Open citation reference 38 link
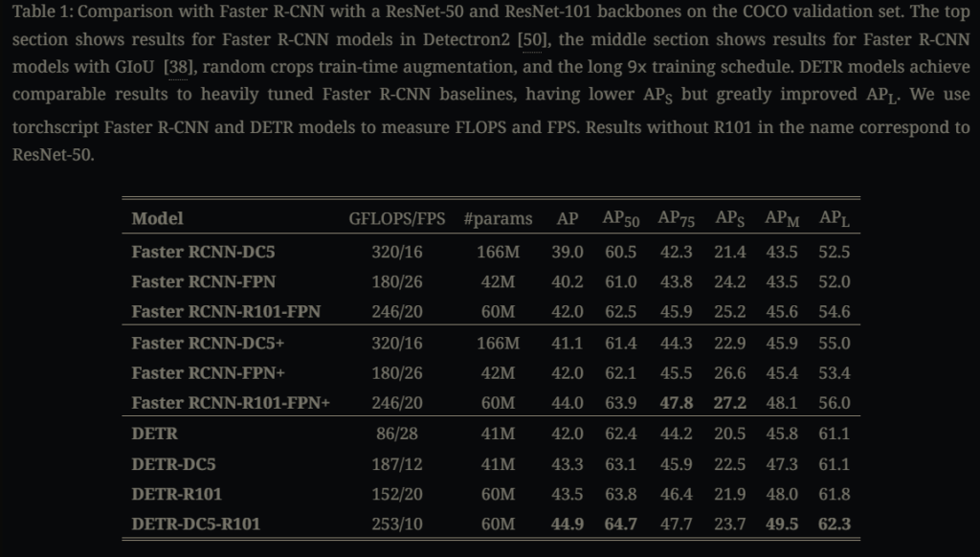Viewport: 980px width, 557px height. pyautogui.click(x=176, y=68)
